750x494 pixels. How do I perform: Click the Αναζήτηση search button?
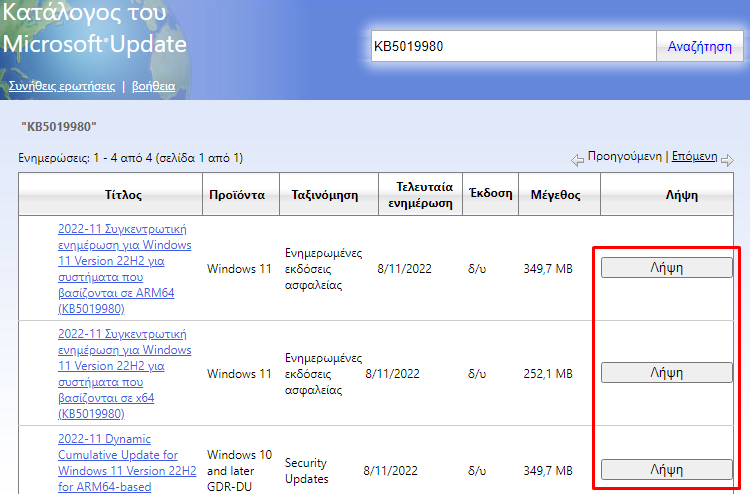click(x=699, y=46)
